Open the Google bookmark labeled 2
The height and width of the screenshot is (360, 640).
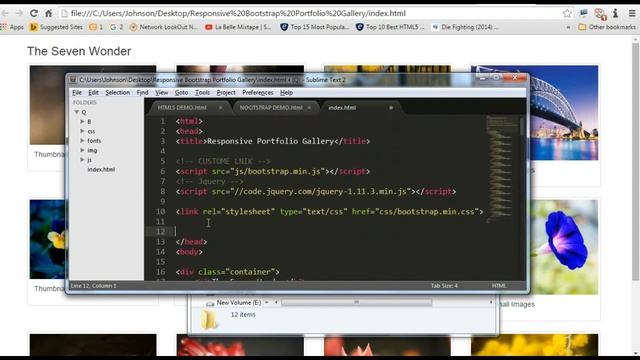tap(116, 27)
